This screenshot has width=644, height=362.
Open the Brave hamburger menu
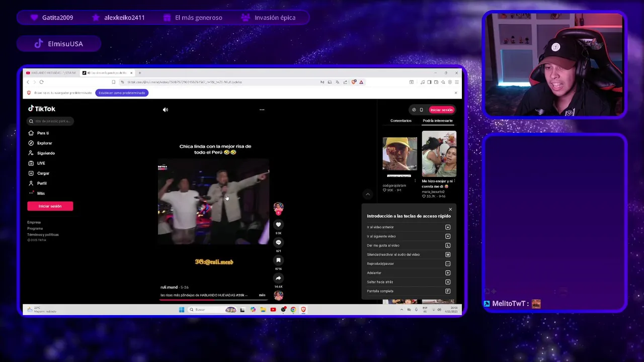tap(456, 82)
